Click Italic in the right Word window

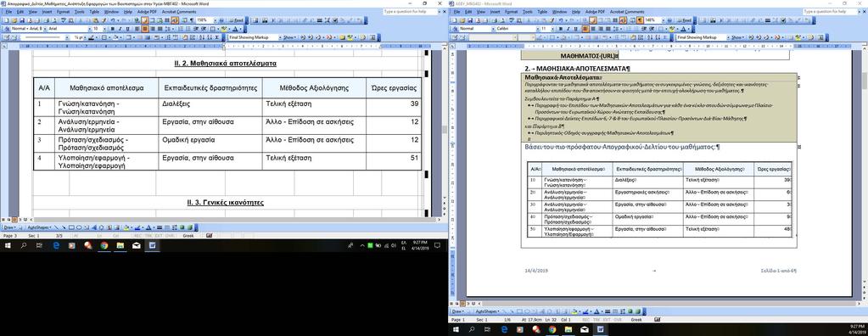point(568,29)
